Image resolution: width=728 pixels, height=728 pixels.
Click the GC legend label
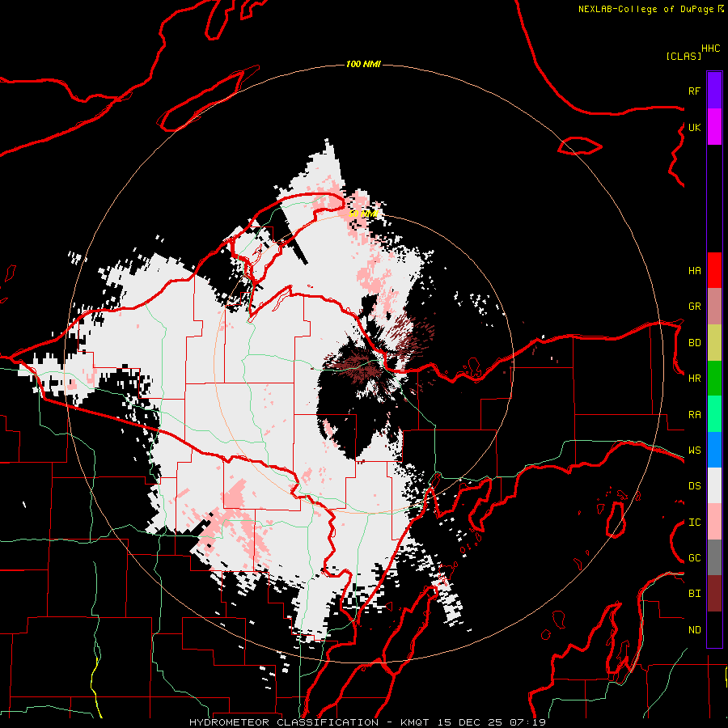point(694,558)
